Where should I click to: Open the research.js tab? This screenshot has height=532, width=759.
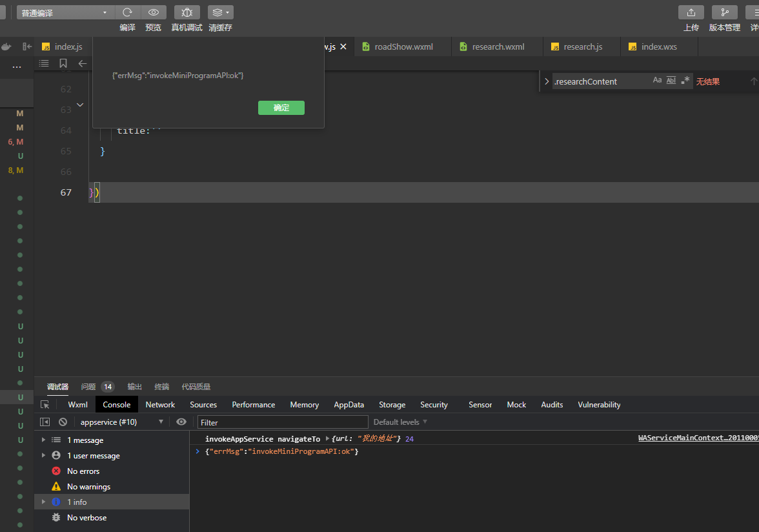click(582, 46)
